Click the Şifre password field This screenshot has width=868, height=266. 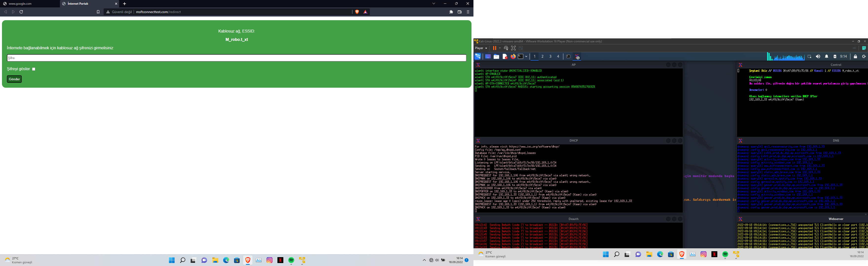click(x=236, y=58)
